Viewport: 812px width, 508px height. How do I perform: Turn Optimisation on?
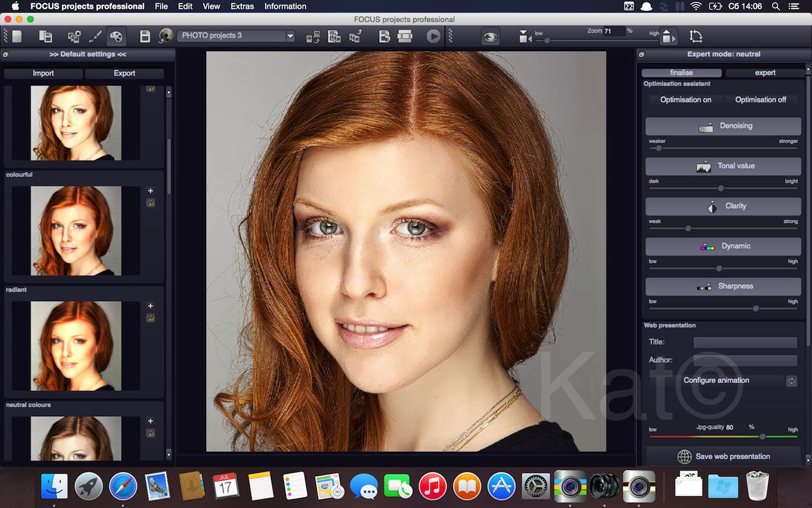[685, 100]
